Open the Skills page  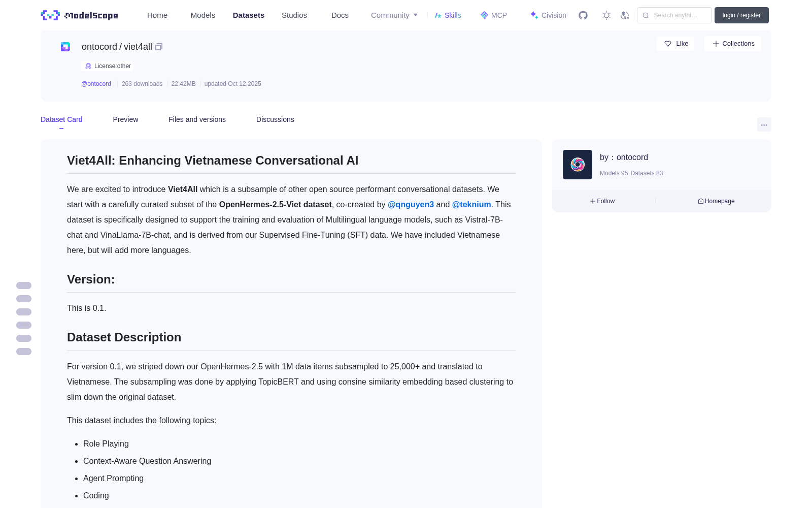pos(448,15)
